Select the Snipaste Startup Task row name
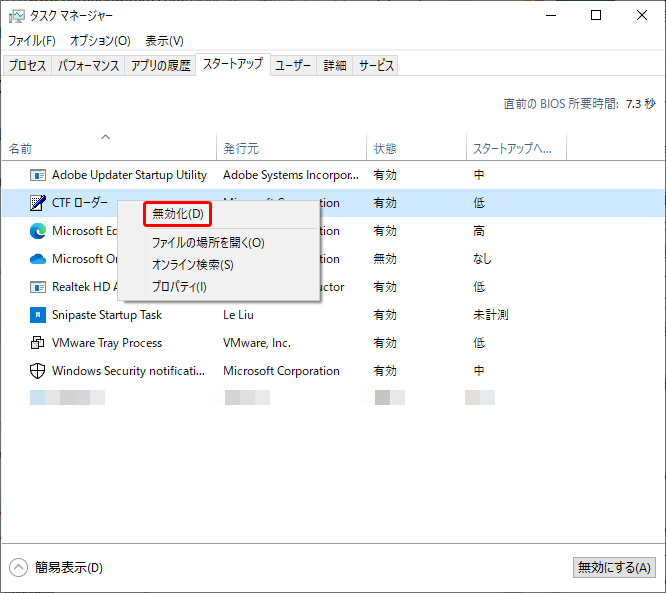 pos(107,315)
